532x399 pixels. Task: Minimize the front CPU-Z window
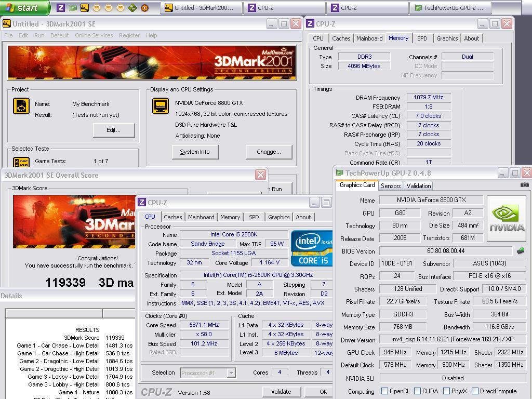tap(314, 203)
